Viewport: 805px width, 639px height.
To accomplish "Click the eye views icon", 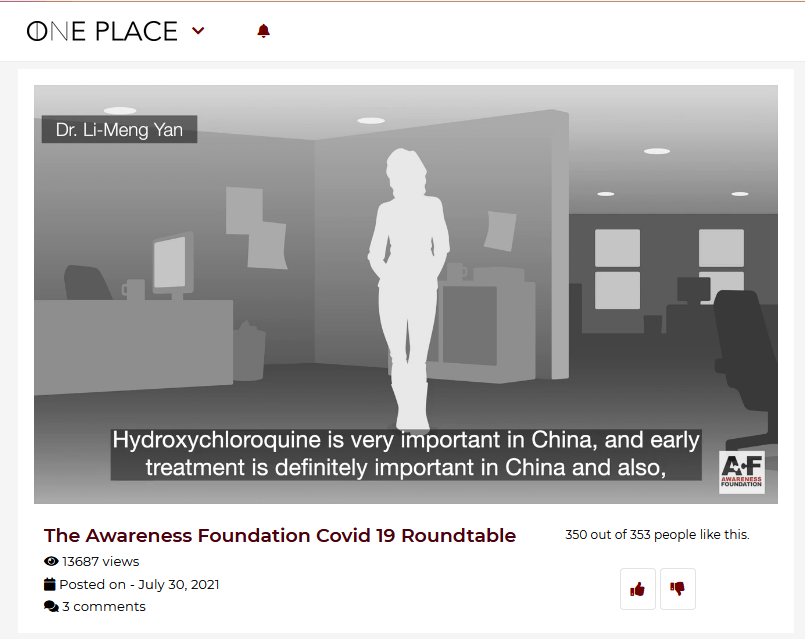I will point(51,561).
